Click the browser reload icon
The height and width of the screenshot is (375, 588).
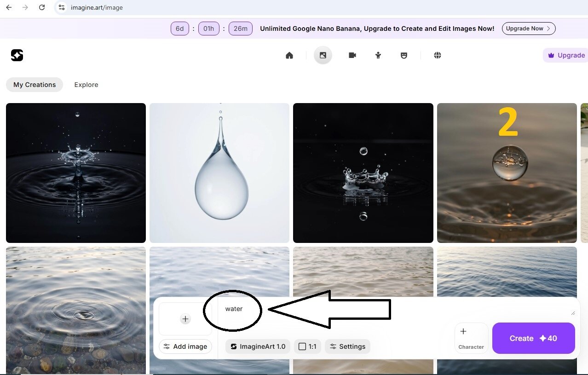(42, 7)
